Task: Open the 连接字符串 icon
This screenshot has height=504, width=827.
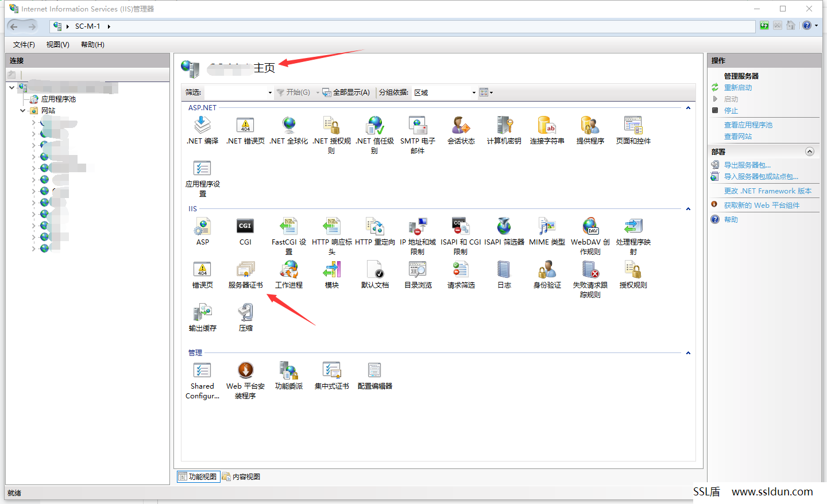Action: click(x=547, y=130)
